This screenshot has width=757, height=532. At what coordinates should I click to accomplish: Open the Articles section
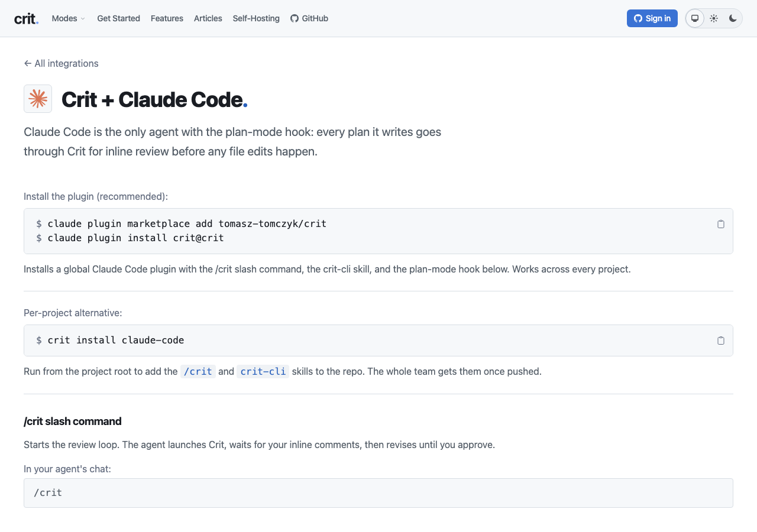click(208, 18)
